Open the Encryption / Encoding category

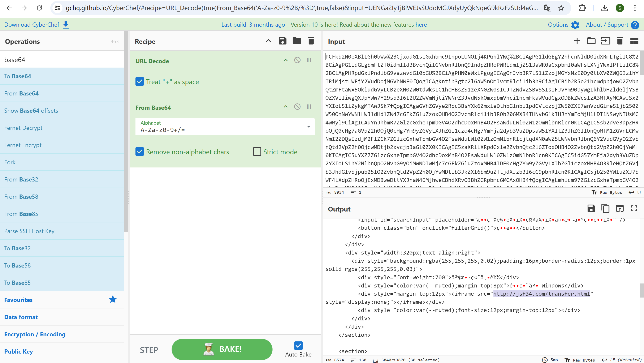(35, 334)
